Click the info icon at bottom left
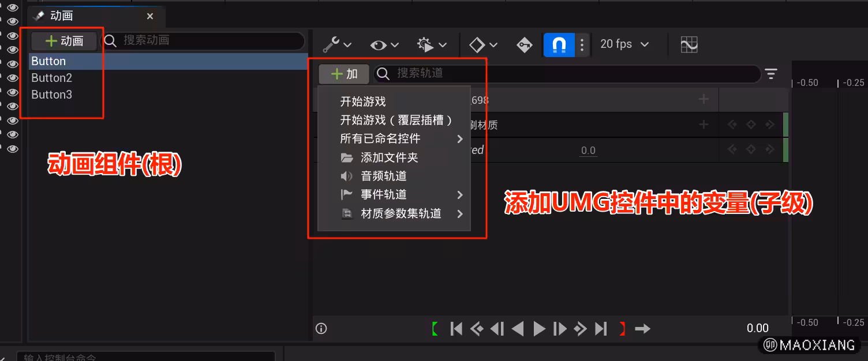The height and width of the screenshot is (361, 868). click(x=321, y=329)
